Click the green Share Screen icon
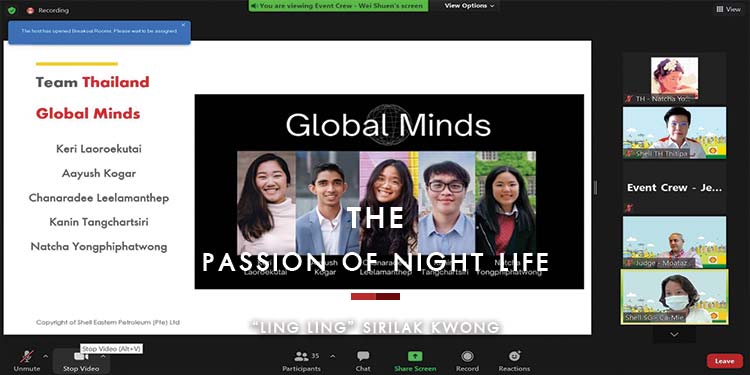The width and height of the screenshot is (750, 375). coord(415,356)
